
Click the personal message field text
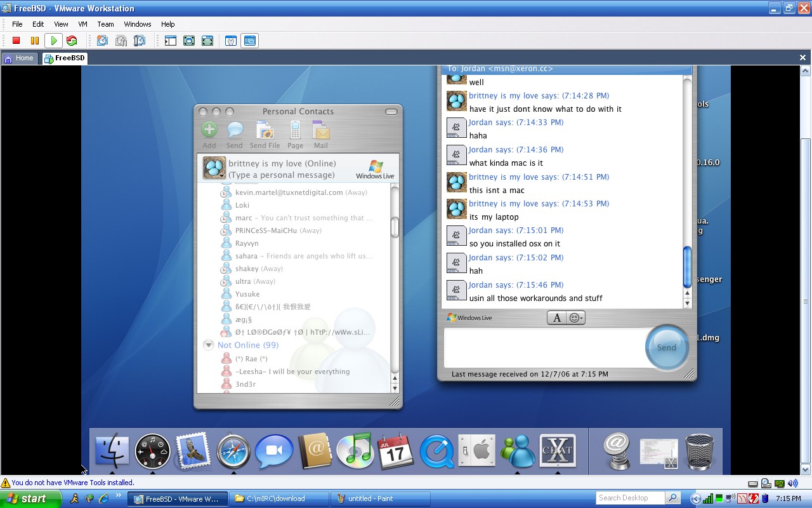click(282, 175)
